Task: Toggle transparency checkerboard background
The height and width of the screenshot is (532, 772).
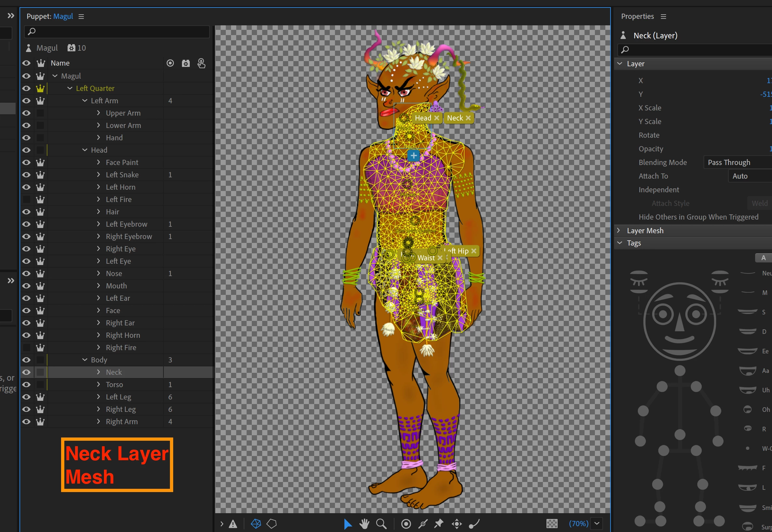Action: 552,524
